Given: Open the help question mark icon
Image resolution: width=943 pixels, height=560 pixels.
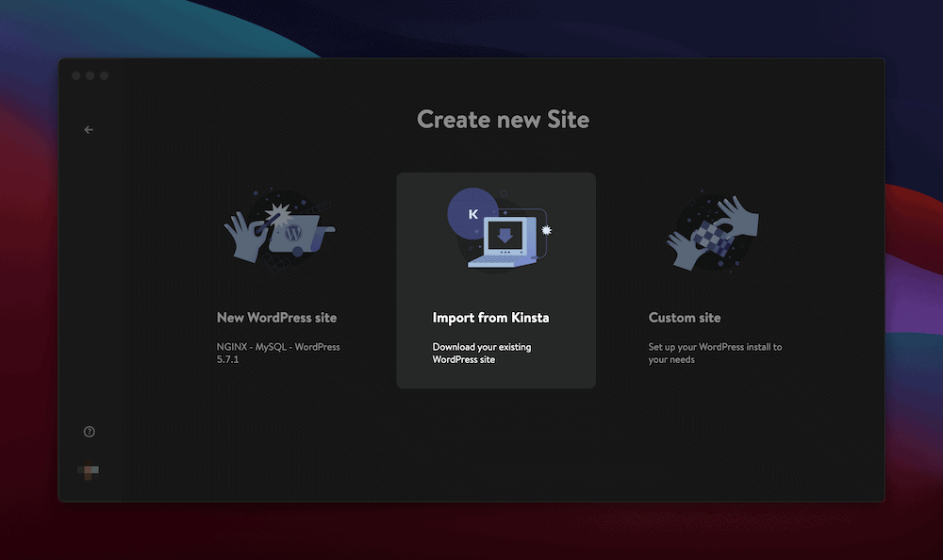Looking at the screenshot, I should pyautogui.click(x=89, y=431).
